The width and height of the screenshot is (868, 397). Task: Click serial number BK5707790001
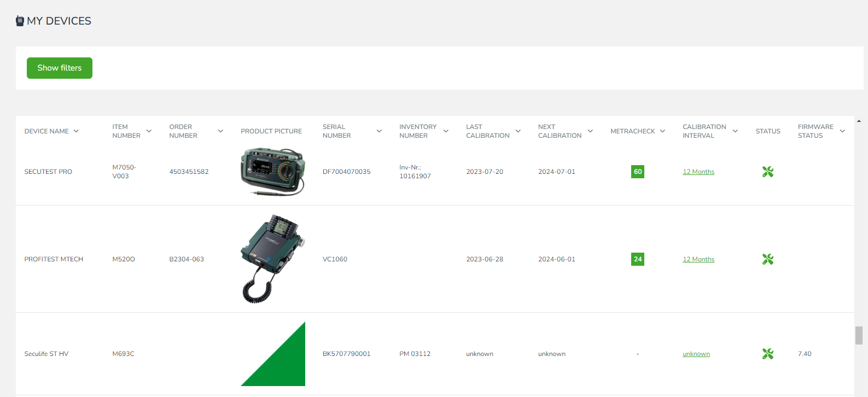347,354
